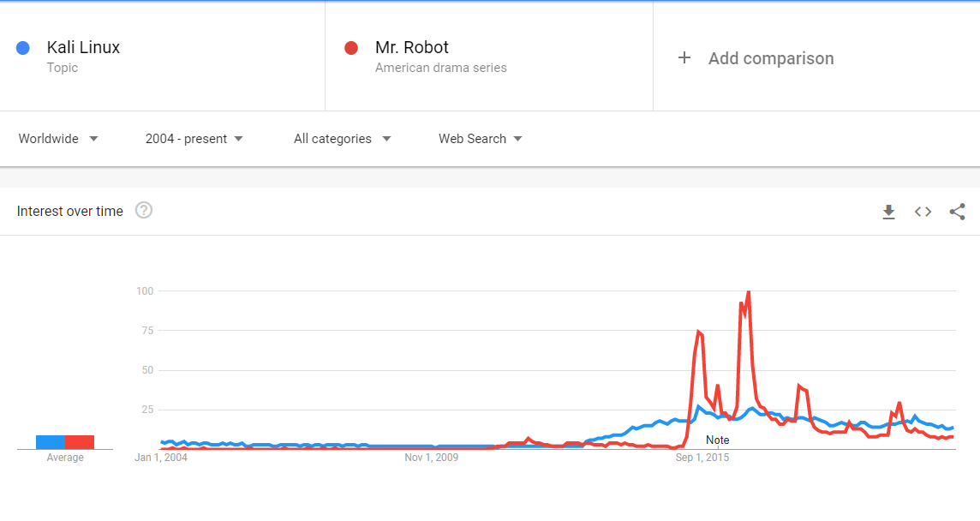The image size is (980, 521).
Task: Select the Note marker on the chart
Action: tap(717, 440)
